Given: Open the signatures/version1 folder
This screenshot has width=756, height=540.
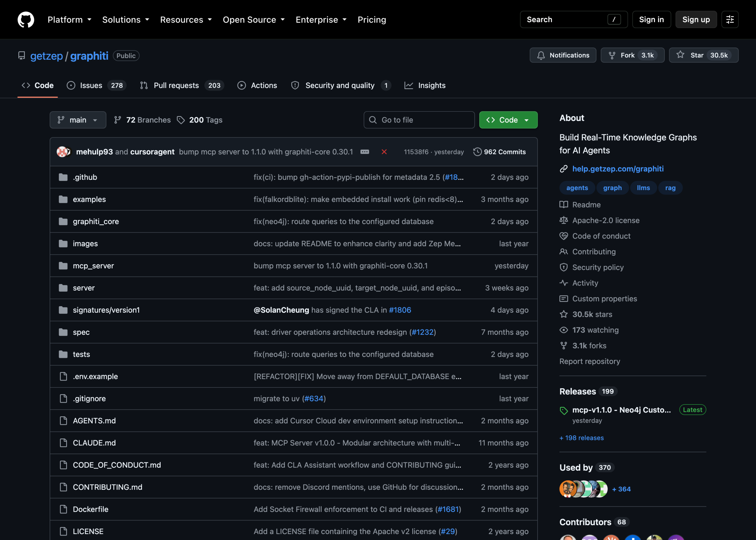Looking at the screenshot, I should point(106,310).
